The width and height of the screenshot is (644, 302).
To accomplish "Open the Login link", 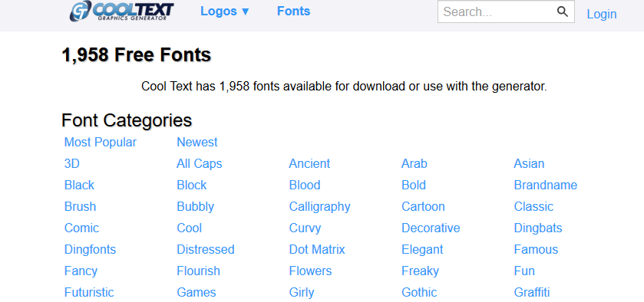I will click(x=602, y=14).
